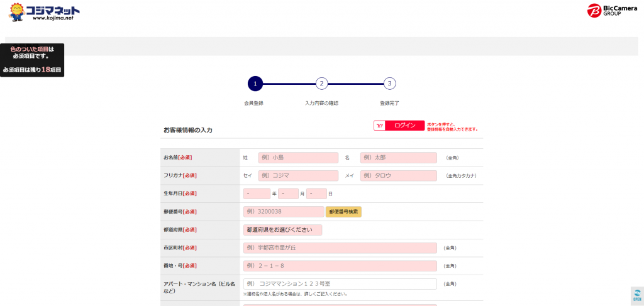Image resolution: width=644 pixels, height=306 pixels.
Task: Click step 3 登録完了 circle
Action: [389, 84]
